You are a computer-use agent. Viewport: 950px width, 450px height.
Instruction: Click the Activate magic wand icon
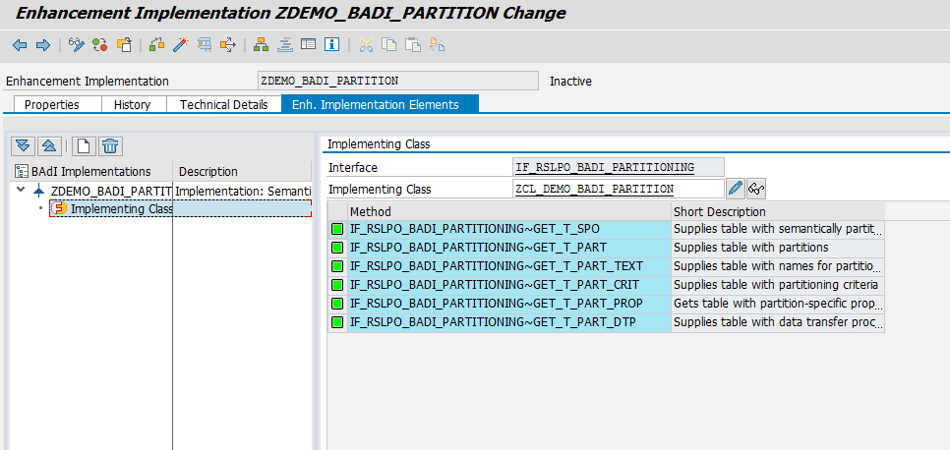point(180,45)
